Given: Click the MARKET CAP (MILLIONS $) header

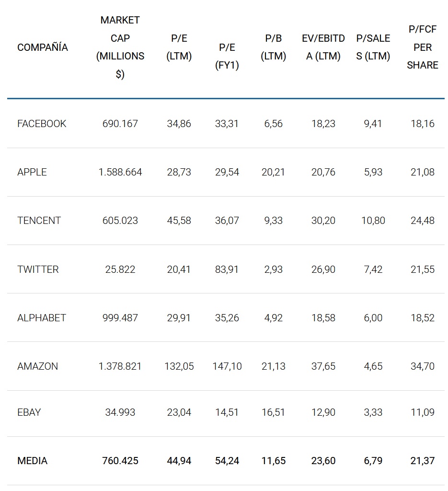Looking at the screenshot, I should (x=120, y=47).
